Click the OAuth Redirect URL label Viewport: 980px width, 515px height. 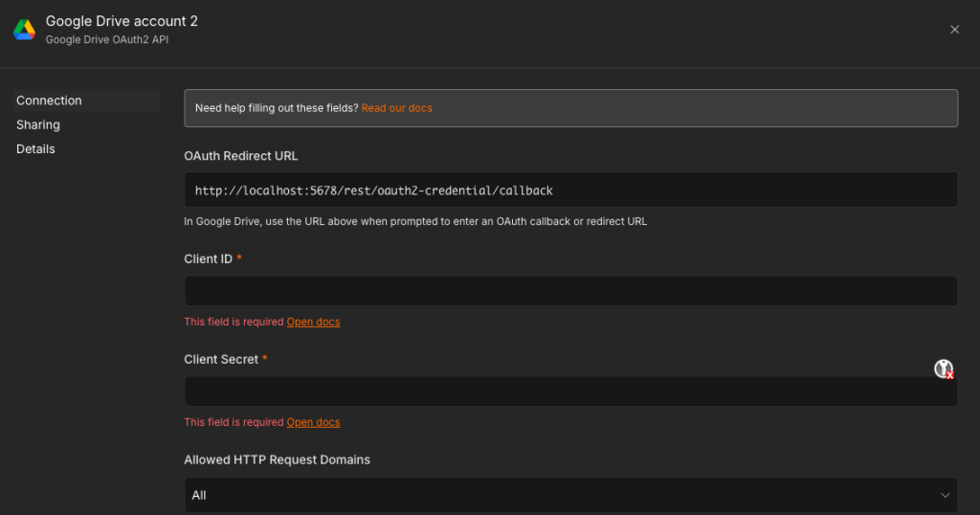[x=240, y=156]
